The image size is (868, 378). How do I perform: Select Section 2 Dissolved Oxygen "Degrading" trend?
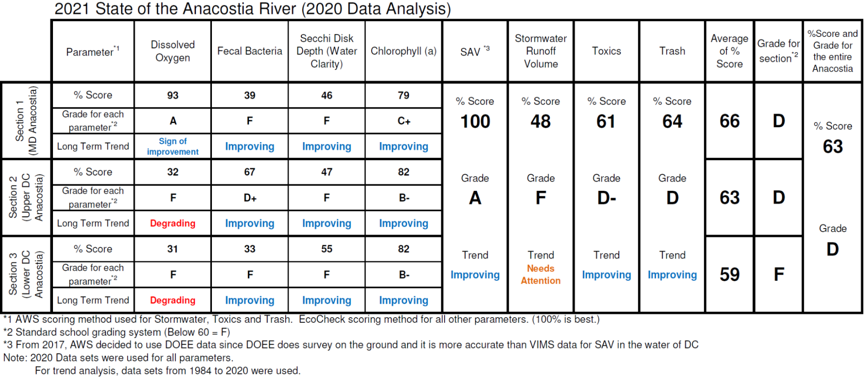pos(172,223)
